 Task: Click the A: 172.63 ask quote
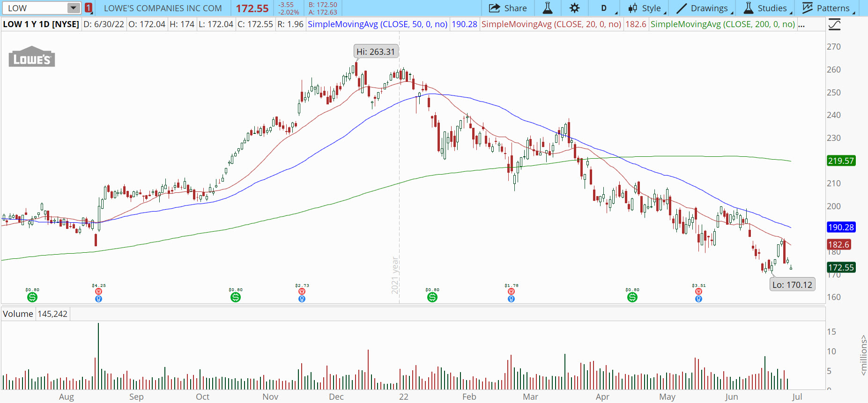pos(323,12)
